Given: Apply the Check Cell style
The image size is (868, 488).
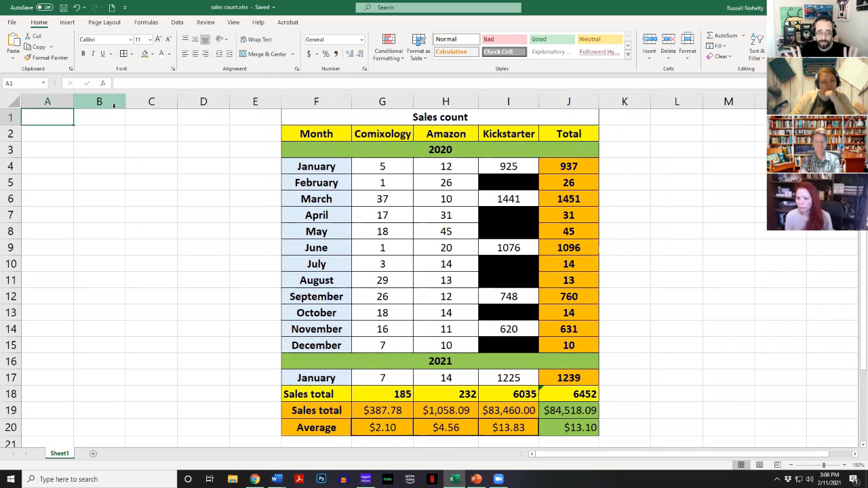Looking at the screenshot, I should pos(504,52).
